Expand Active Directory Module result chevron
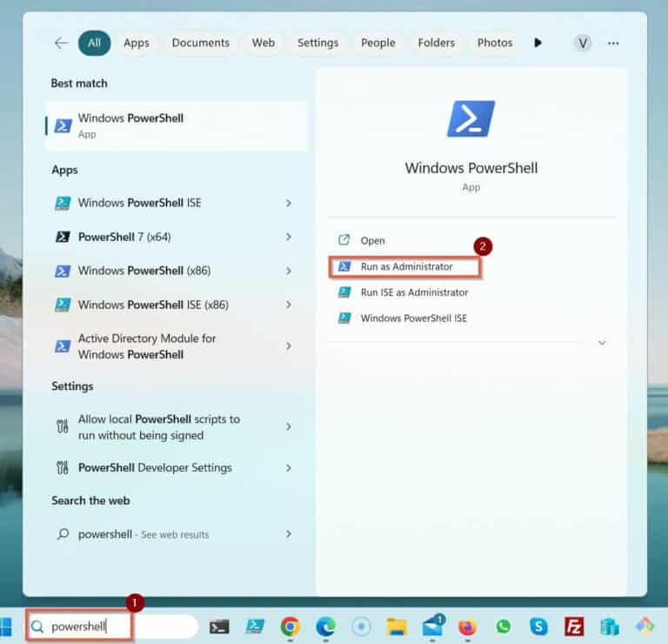This screenshot has height=644, width=668. [289, 346]
